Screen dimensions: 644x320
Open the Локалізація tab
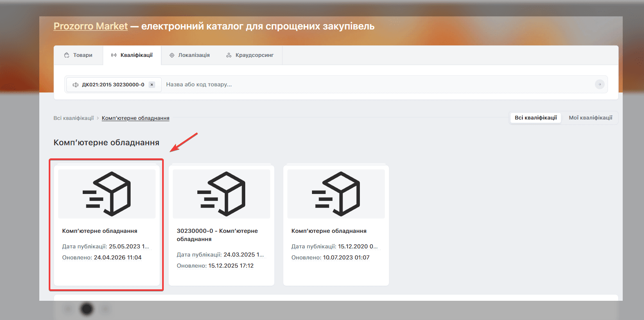coord(190,55)
